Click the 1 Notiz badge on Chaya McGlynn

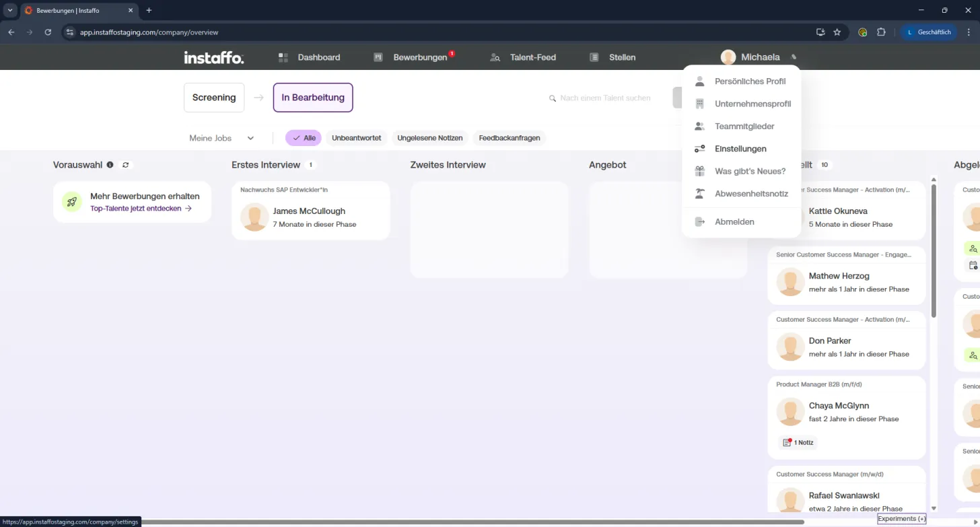(x=798, y=443)
